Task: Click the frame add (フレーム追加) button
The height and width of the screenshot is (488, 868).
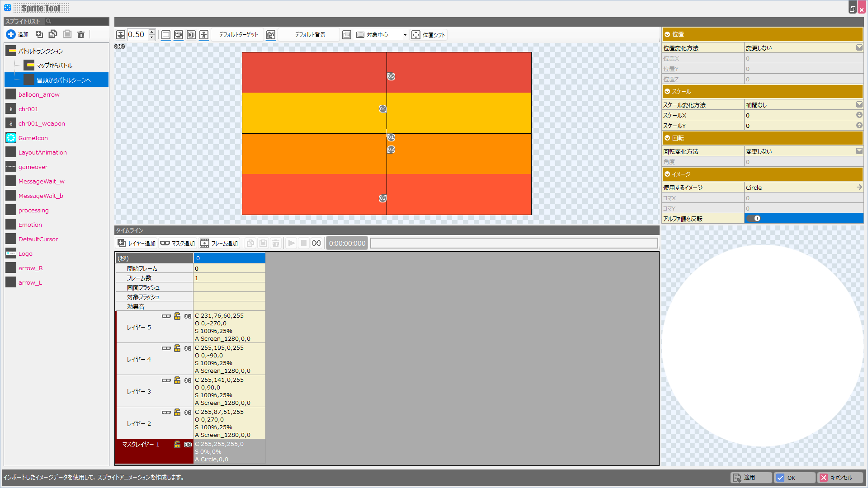Action: click(x=219, y=244)
